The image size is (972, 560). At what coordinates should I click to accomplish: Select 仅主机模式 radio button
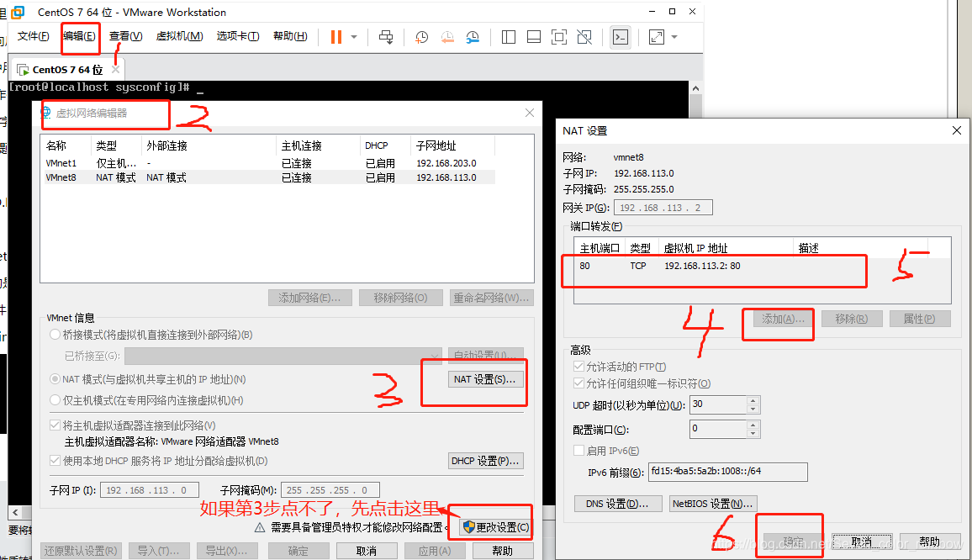pyautogui.click(x=55, y=400)
